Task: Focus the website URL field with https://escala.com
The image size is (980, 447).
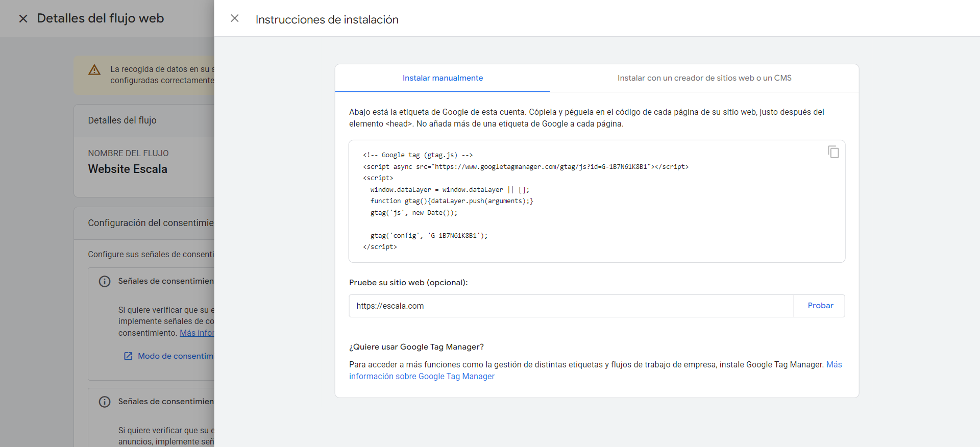Action: (x=571, y=306)
